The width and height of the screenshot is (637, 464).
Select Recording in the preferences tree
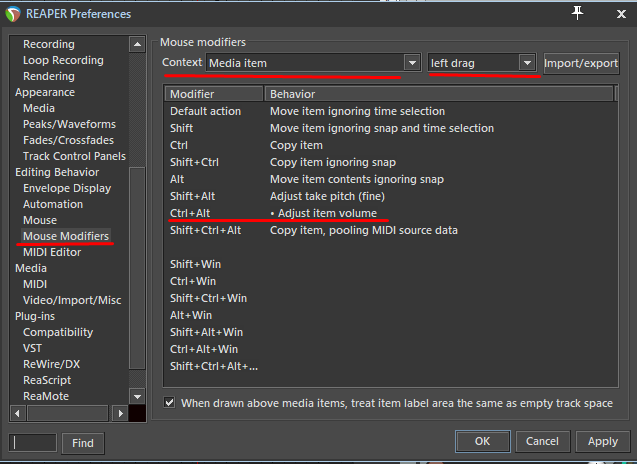point(49,44)
